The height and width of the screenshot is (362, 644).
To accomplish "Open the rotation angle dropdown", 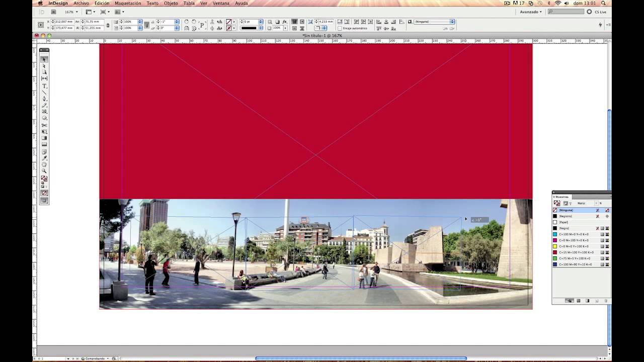I will click(177, 22).
